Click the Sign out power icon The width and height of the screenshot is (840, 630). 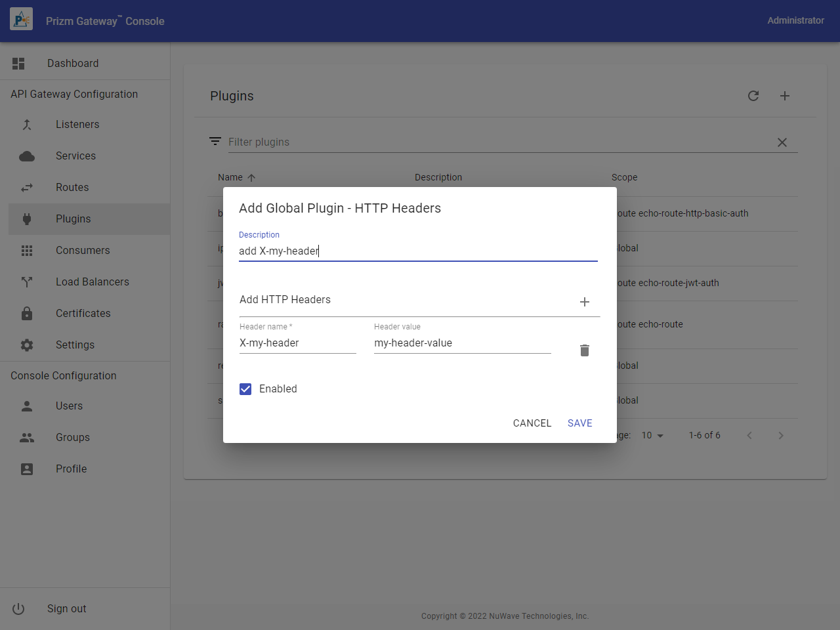coord(18,609)
